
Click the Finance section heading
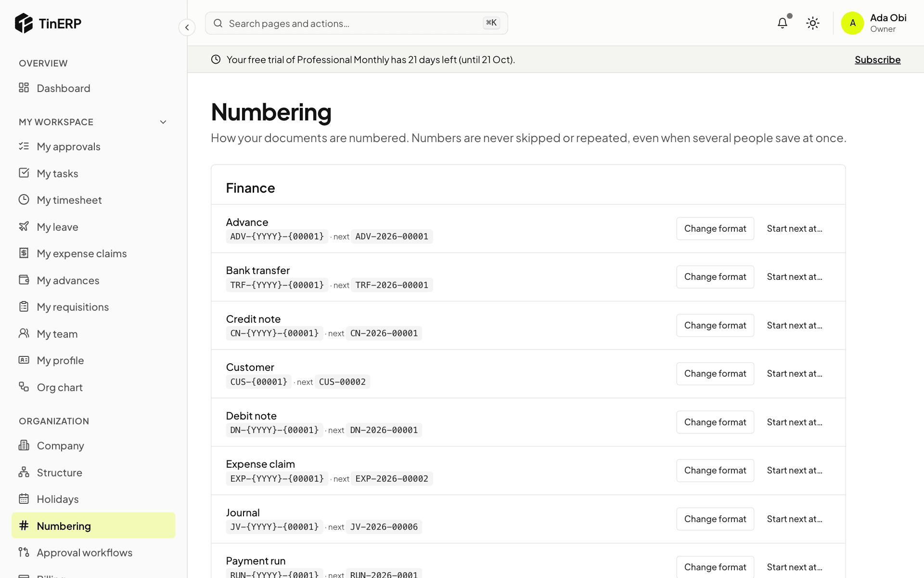click(250, 188)
